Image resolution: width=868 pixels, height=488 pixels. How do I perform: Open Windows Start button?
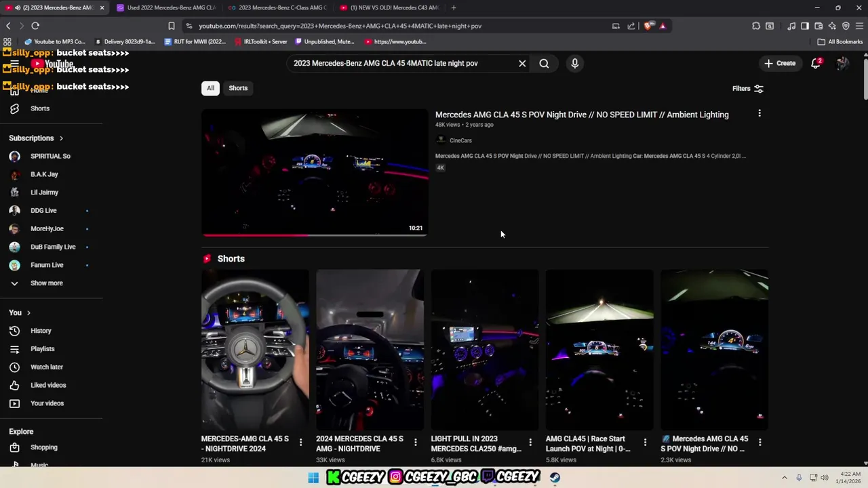tap(313, 478)
